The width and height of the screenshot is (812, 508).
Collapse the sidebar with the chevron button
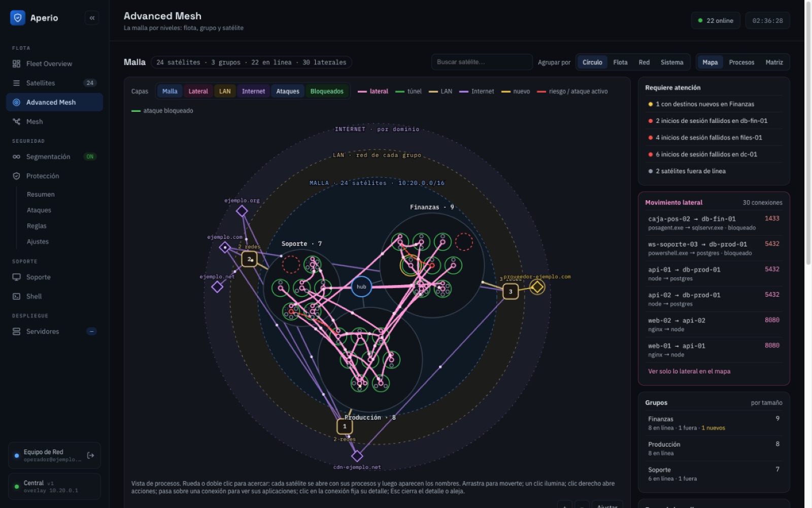click(92, 18)
